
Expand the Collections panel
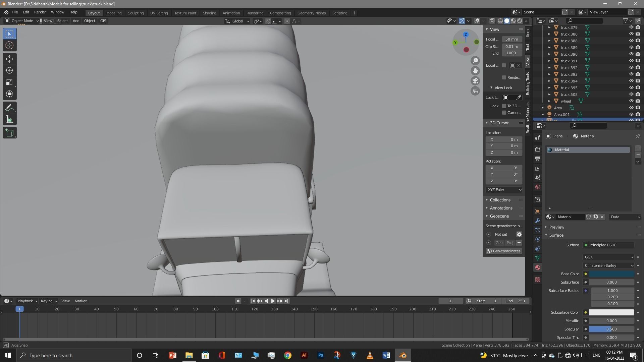pyautogui.click(x=500, y=200)
